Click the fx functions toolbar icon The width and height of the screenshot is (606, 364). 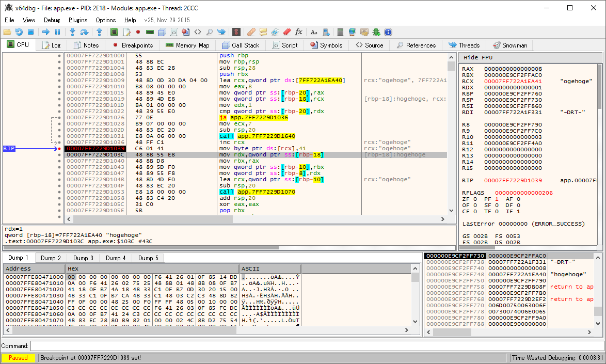298,32
